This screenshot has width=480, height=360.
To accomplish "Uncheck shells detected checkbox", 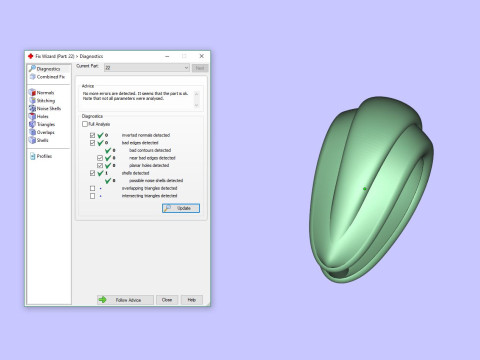I will click(x=92, y=173).
